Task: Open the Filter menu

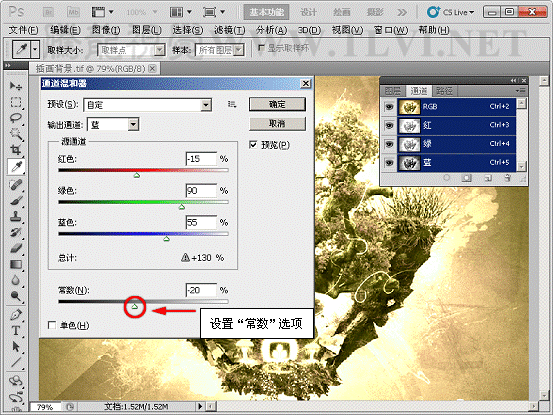Action: 229,30
